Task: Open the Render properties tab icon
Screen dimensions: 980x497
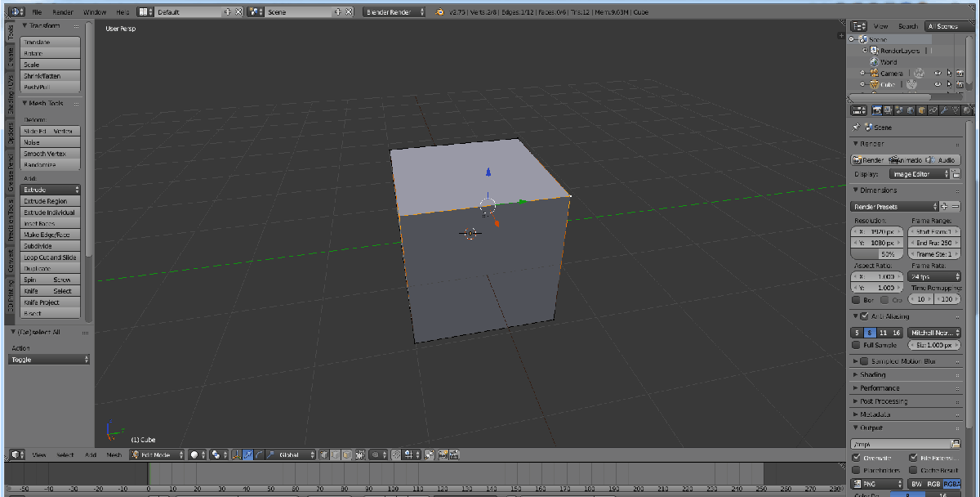Action: pos(877,110)
